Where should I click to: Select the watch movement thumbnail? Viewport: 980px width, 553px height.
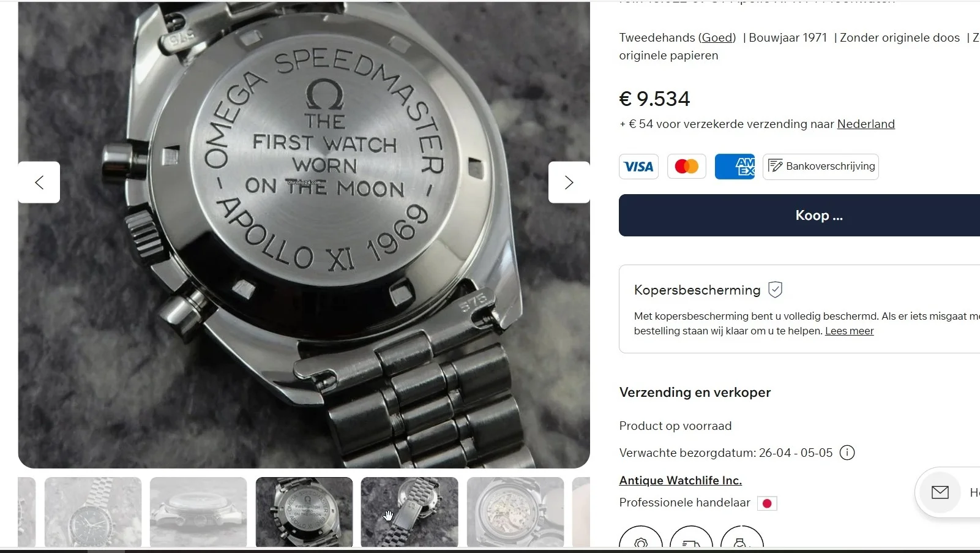(515, 512)
